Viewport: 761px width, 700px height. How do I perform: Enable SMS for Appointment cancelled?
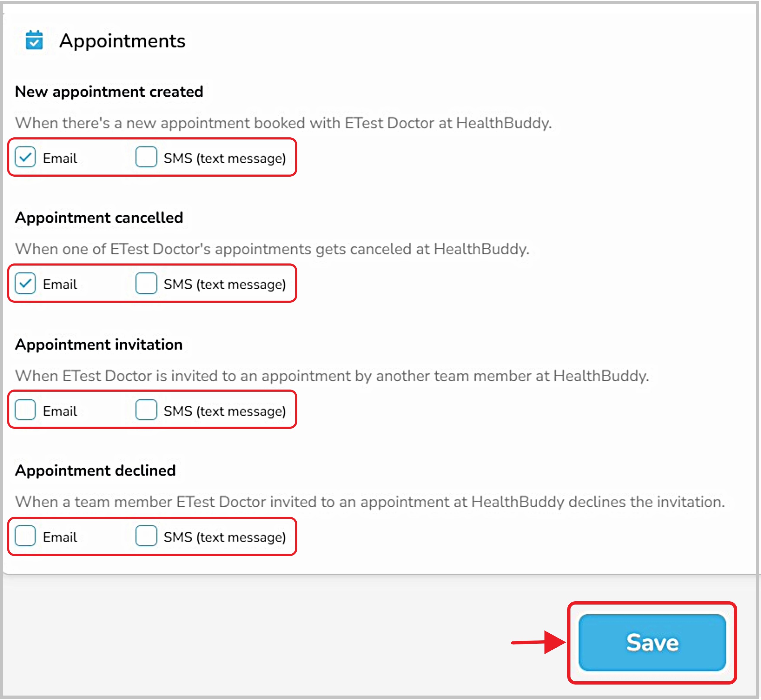point(146,283)
